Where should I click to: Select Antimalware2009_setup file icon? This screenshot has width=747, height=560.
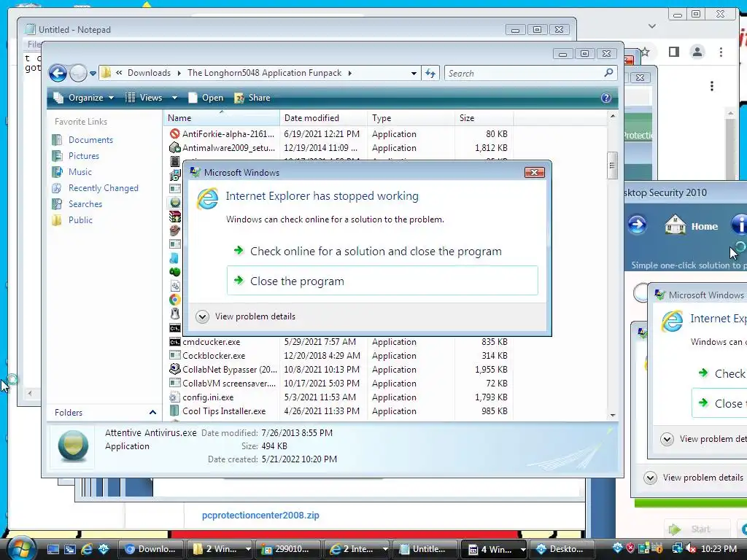pyautogui.click(x=175, y=148)
